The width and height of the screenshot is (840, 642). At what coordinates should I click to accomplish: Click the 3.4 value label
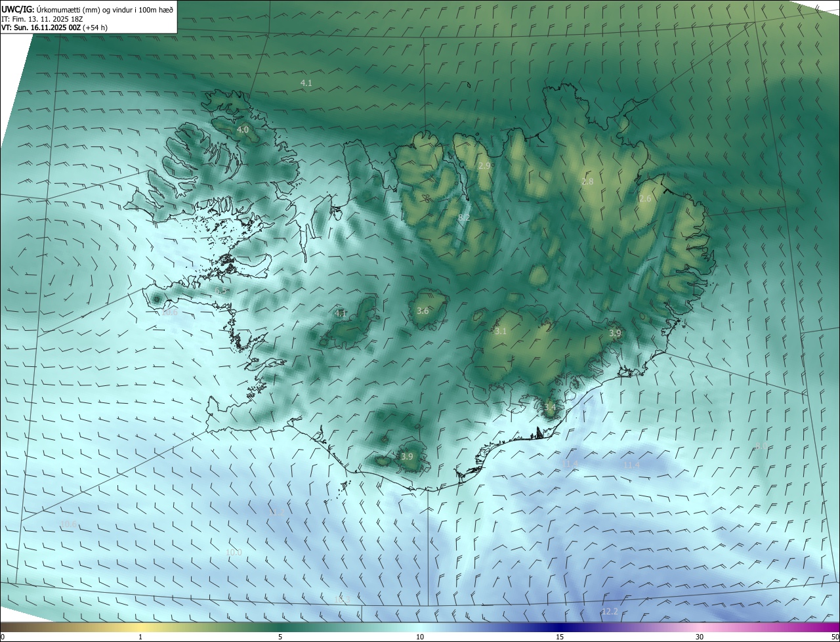click(550, 408)
